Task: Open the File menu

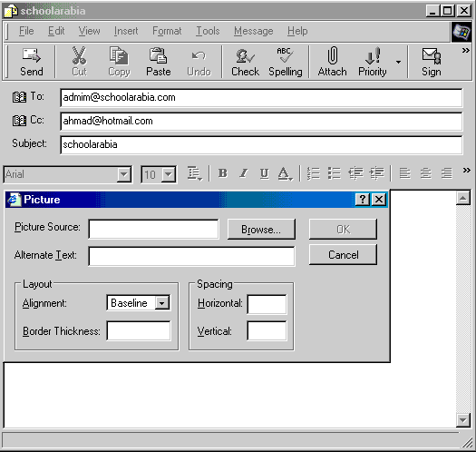Action: pos(26,31)
